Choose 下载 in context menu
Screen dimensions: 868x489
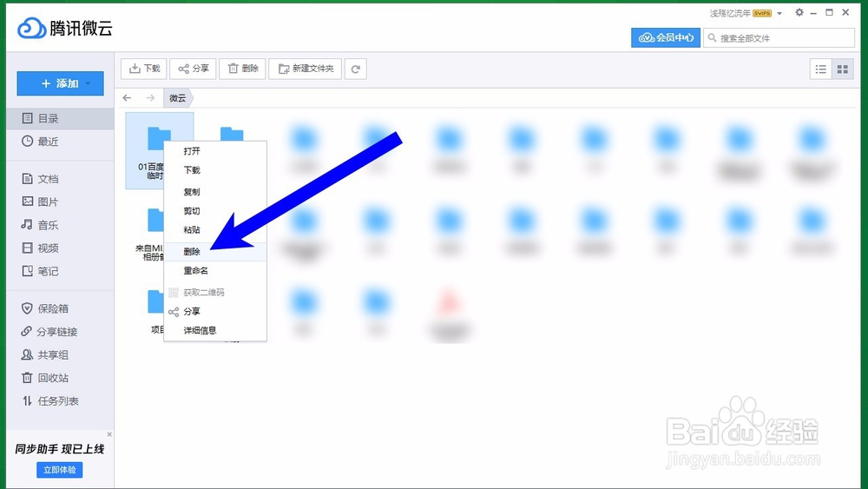point(215,170)
